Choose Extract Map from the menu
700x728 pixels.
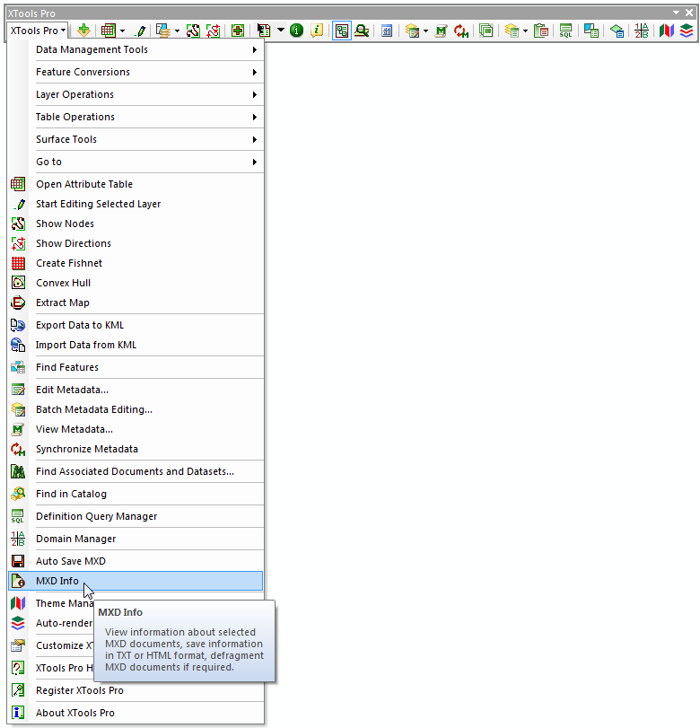[136, 303]
